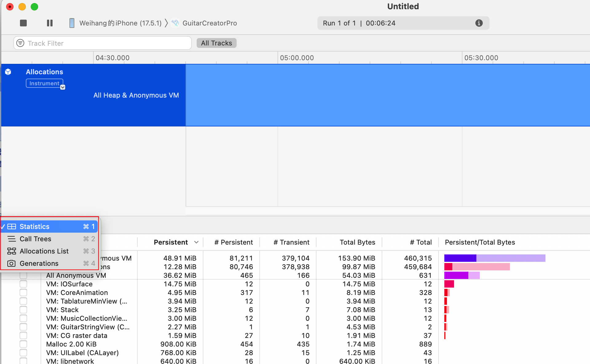Click the All Tracks button
This screenshot has height=364, width=590.
[217, 43]
